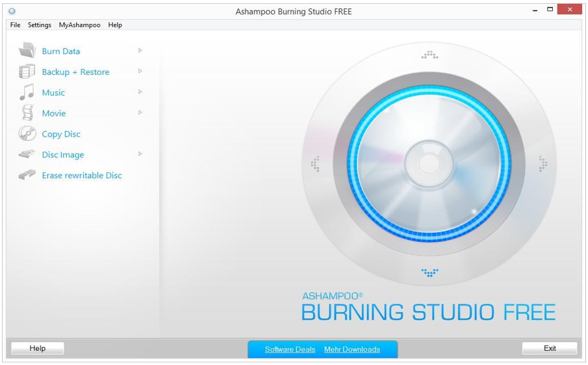Expand the Burn Data submenu arrow
588x365 pixels.
tap(140, 51)
